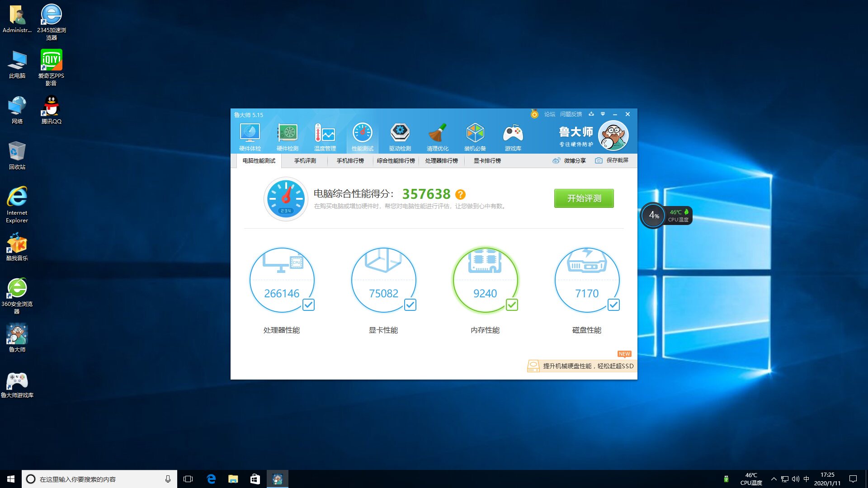Open the 酷我音乐 desktop shortcut
Screen dimensions: 868x488
(x=17, y=247)
